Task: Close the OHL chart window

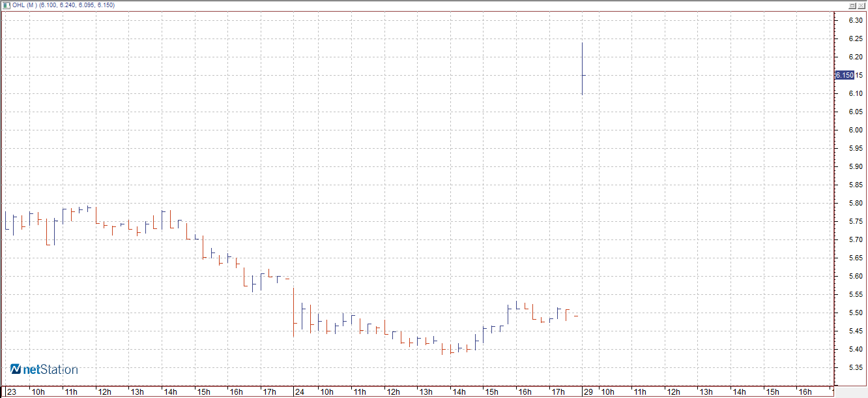Action: click(861, 5)
